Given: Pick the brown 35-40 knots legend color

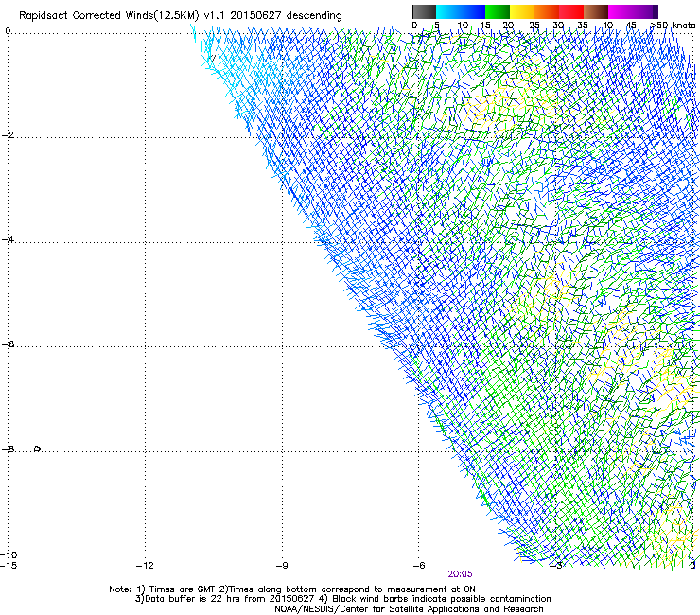Looking at the screenshot, I should click(596, 11).
